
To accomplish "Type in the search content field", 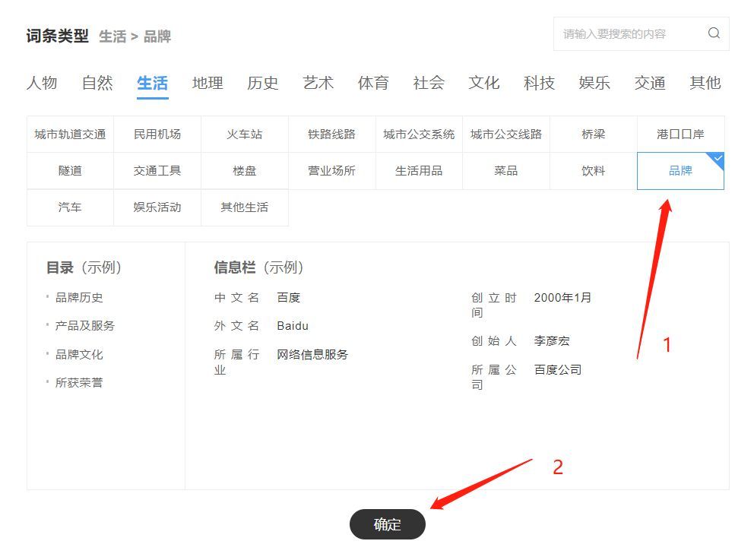I will tap(627, 34).
